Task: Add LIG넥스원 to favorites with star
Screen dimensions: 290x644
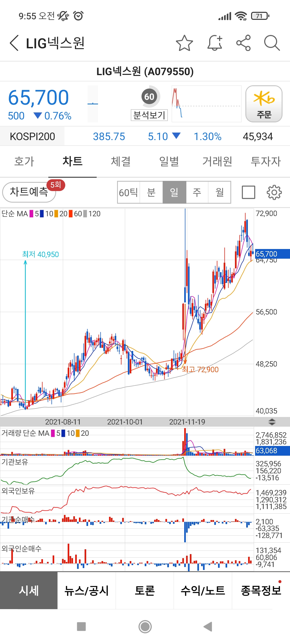Action: 184,43
